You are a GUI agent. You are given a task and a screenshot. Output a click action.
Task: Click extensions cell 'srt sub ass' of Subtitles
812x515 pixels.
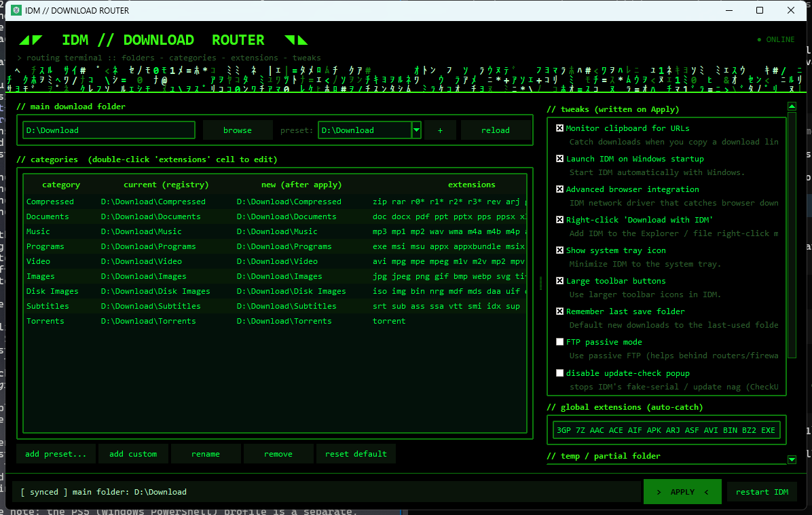click(449, 306)
